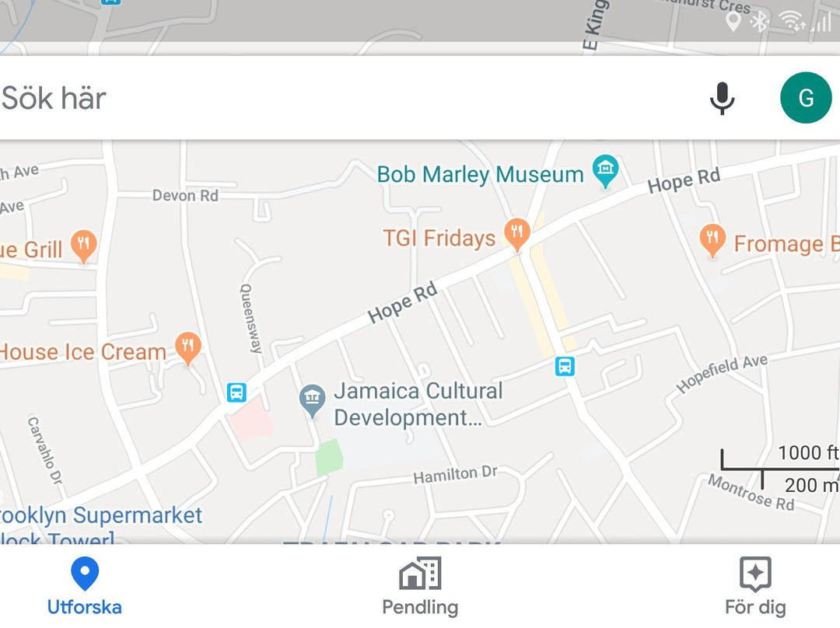Click the map scale bar indicator
Viewport: 840px width, 628px height.
780,469
